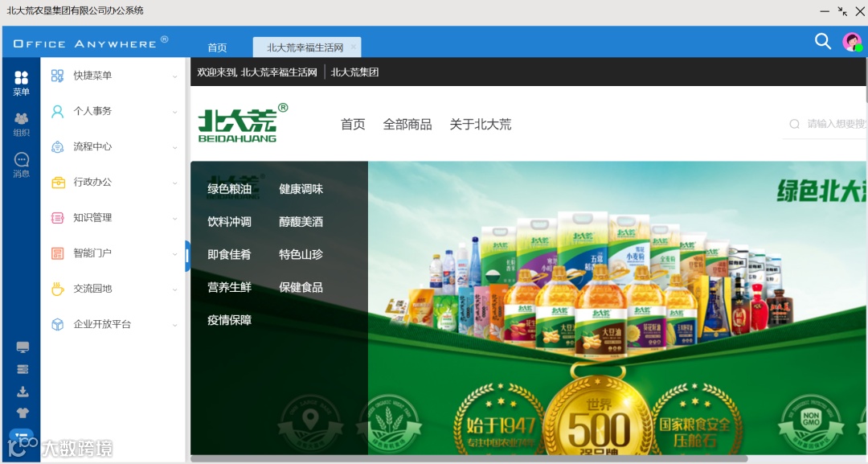Switch to the 首页 application tab
This screenshot has width=868, height=464.
[x=217, y=47]
